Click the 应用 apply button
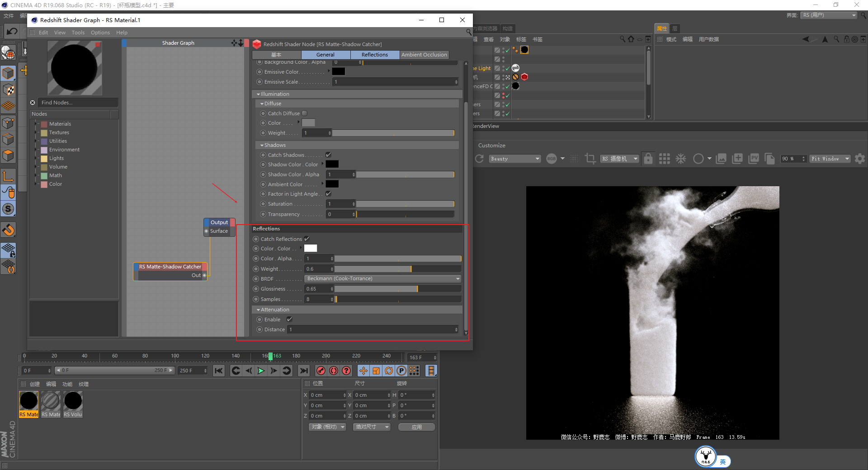 coord(416,427)
